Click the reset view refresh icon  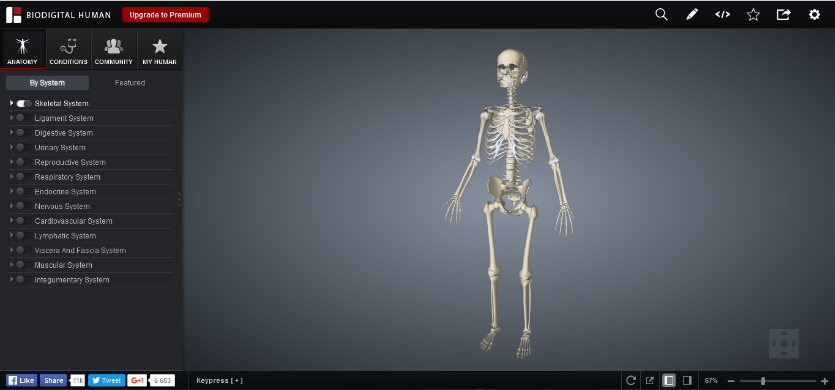click(631, 380)
